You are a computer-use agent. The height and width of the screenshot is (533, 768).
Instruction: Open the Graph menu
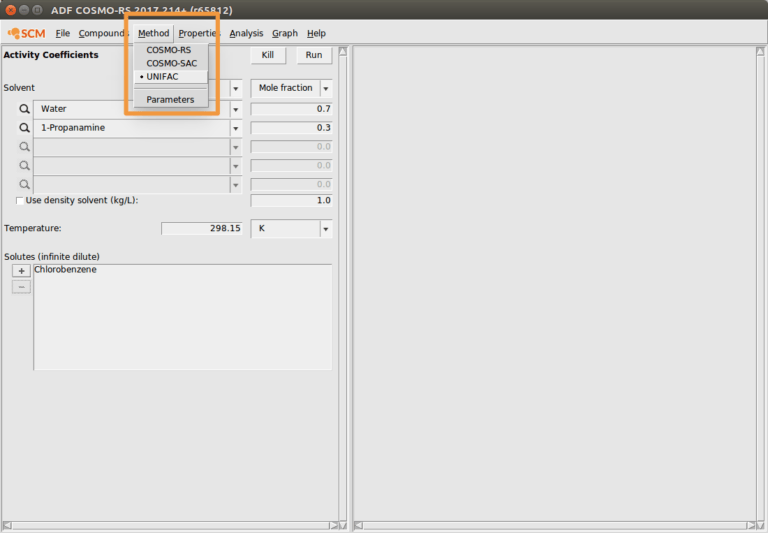tap(285, 33)
